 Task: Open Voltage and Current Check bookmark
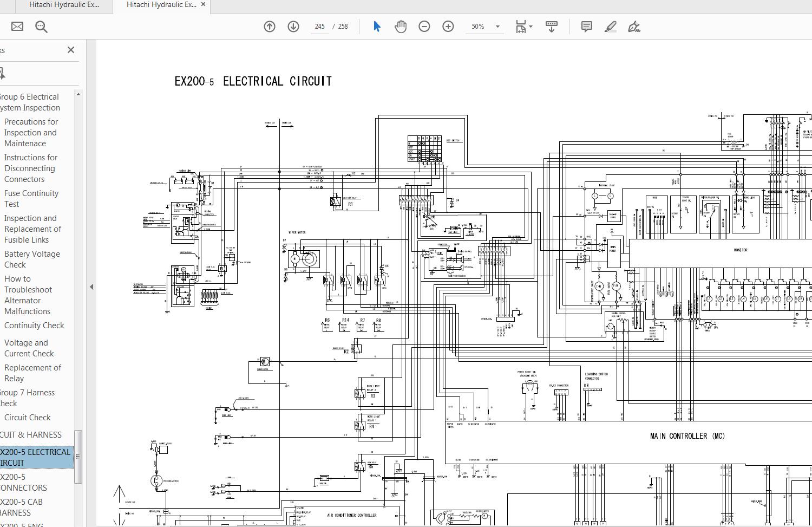coord(29,348)
